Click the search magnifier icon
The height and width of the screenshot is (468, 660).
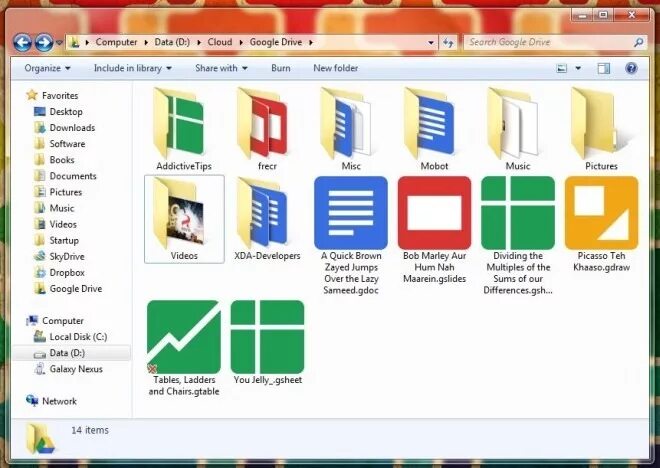click(x=639, y=42)
